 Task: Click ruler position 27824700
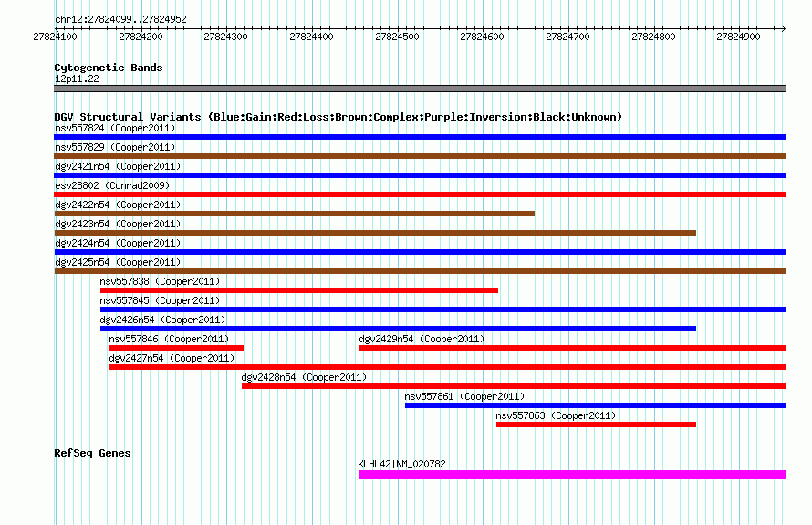click(x=568, y=37)
